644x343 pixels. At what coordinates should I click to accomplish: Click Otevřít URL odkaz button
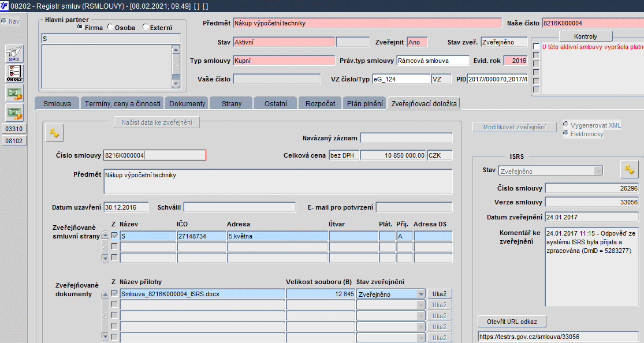pos(512,322)
